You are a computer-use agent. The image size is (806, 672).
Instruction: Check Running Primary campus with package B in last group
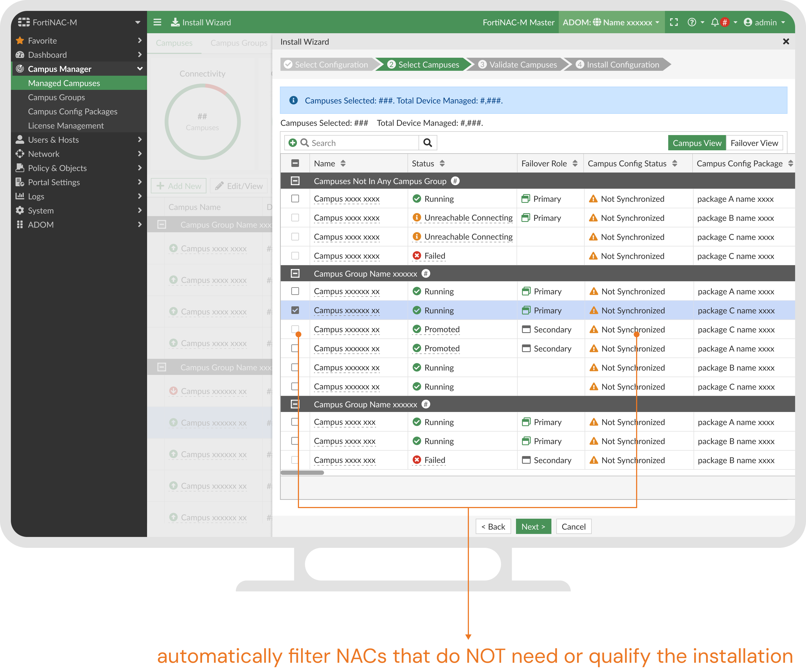pos(295,441)
